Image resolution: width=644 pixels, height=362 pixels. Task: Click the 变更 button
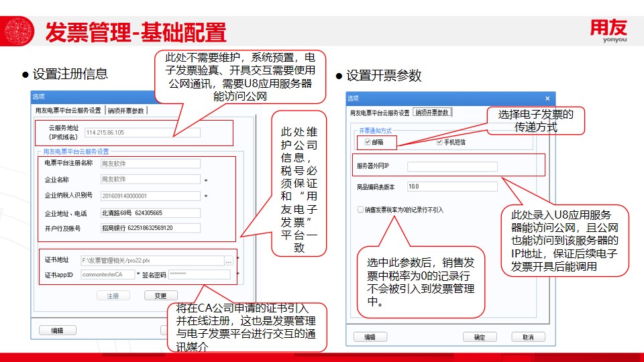[x=160, y=296]
